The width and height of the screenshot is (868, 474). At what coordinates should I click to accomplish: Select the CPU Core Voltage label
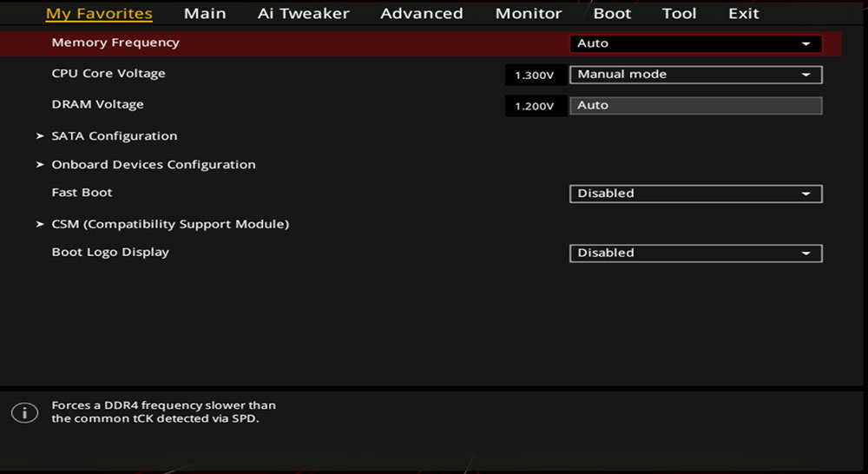coord(108,74)
